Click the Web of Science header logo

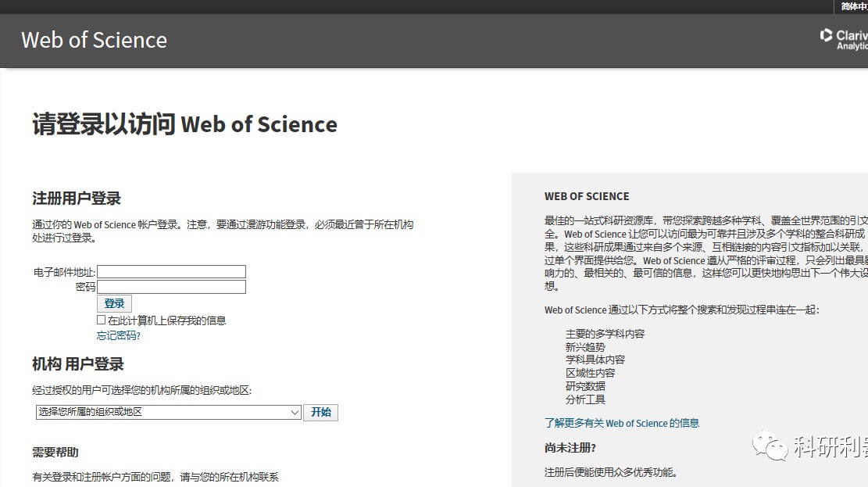tap(94, 40)
